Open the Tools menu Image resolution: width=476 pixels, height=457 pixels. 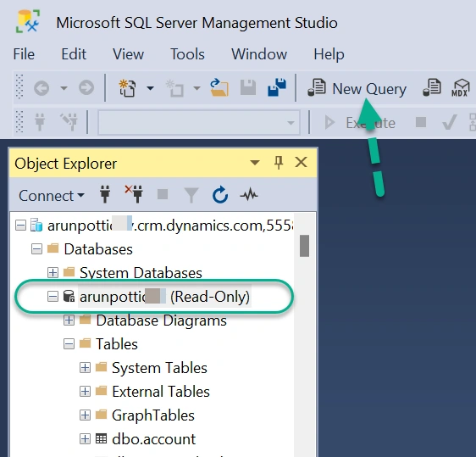coord(187,54)
